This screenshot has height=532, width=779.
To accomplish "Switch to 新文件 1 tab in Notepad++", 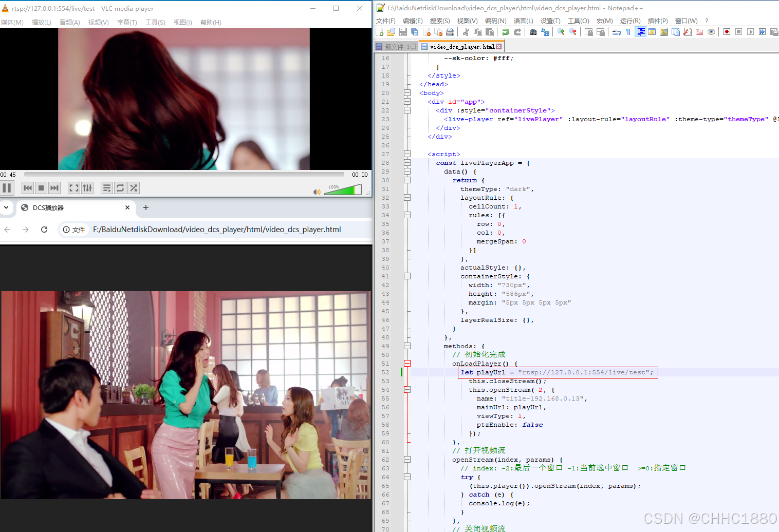I will click(x=396, y=47).
